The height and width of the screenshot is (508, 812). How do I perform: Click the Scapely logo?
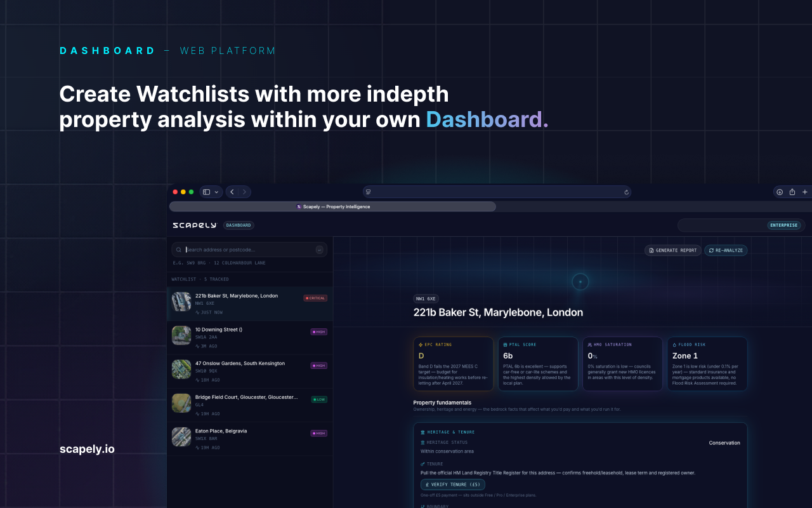pos(194,225)
